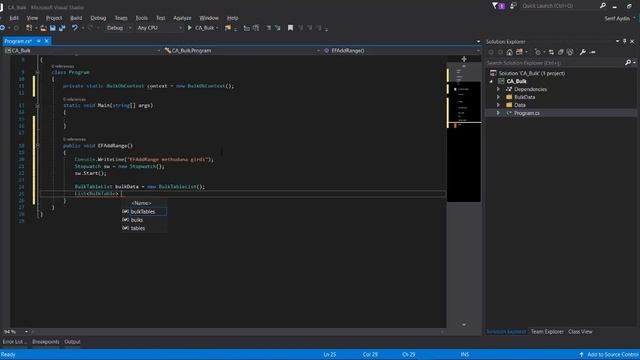This screenshot has width=640, height=360.
Task: Switch to the Team Explorer tab
Action: (547, 332)
